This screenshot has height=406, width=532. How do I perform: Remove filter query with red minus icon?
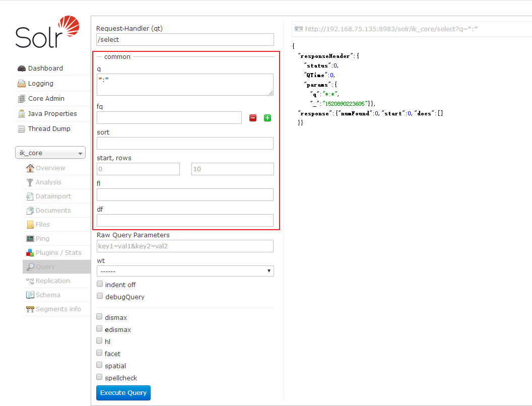point(253,118)
